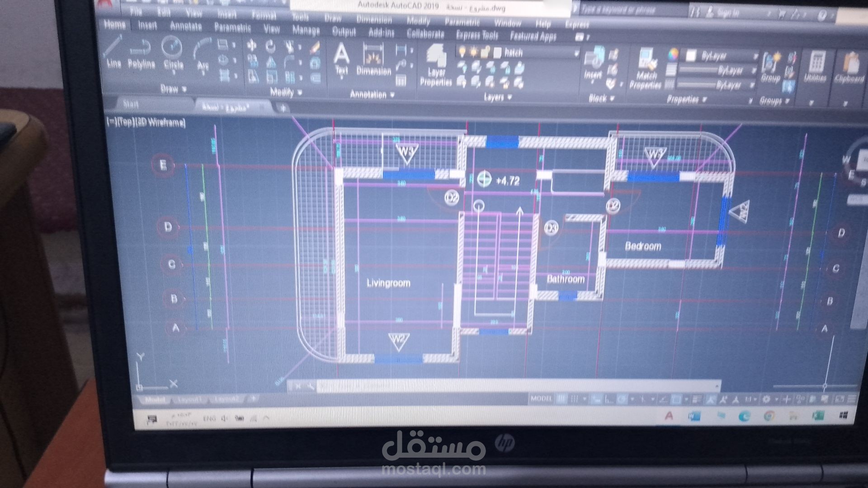Open the Home ribbon tab

click(x=115, y=25)
